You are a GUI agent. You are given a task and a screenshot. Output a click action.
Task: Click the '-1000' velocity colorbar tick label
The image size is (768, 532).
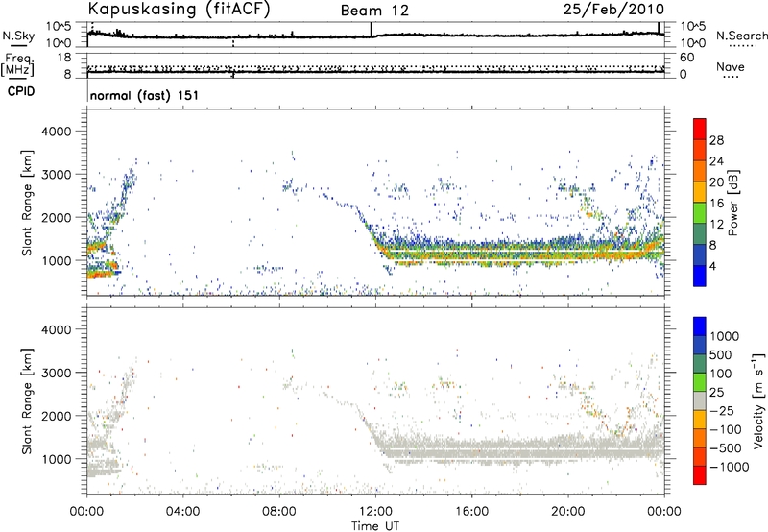click(729, 467)
